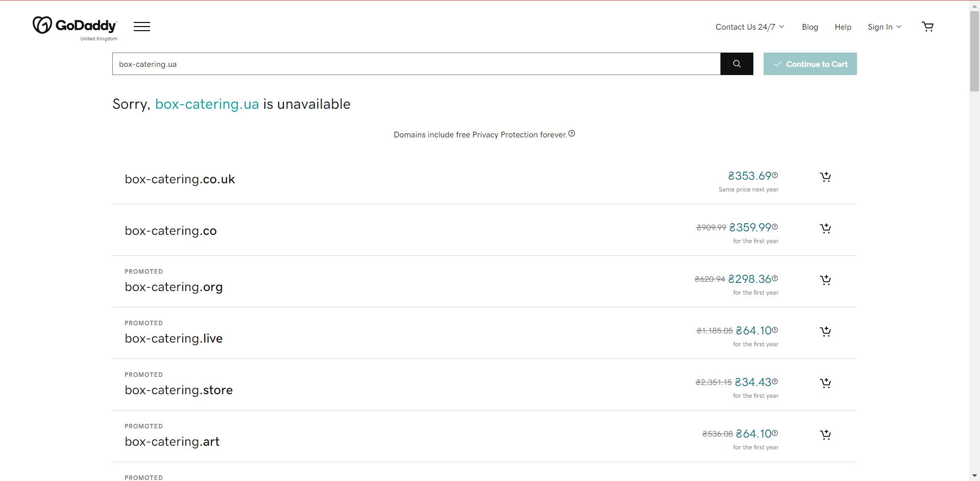Expand Contact Us 24/7 dropdown
The image size is (980, 481).
click(750, 27)
